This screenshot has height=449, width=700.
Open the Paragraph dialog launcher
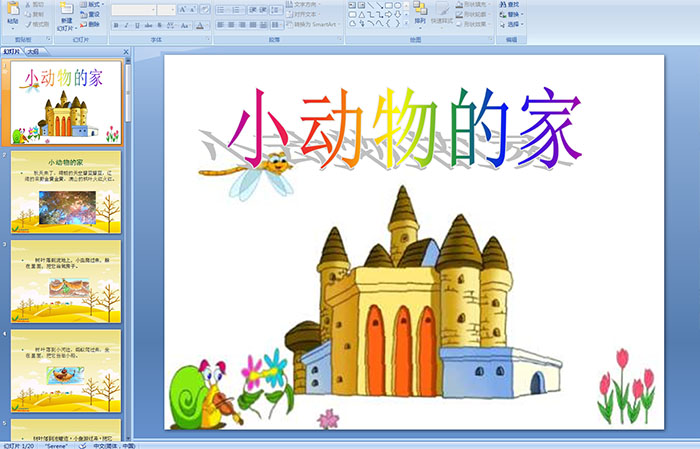[x=340, y=40]
